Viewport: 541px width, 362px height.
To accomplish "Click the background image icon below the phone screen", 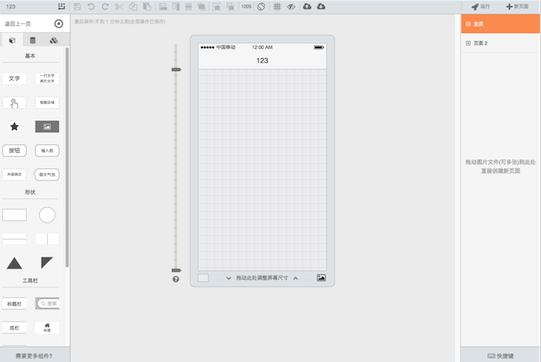I will coord(321,277).
